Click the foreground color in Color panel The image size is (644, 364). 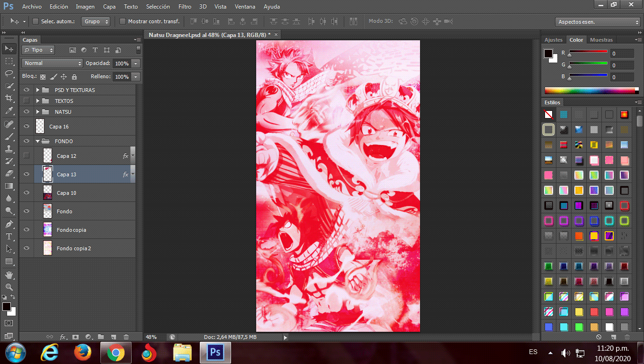coord(548,54)
